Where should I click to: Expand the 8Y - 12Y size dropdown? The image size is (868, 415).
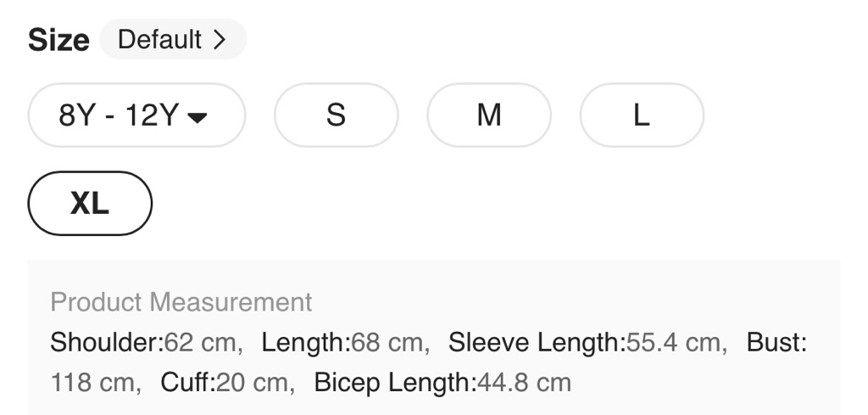(x=136, y=115)
